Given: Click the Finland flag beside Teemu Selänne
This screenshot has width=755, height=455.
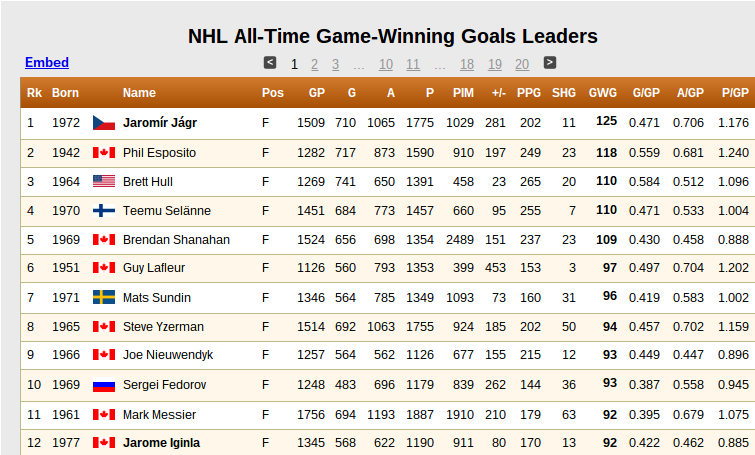Looking at the screenshot, I should click(x=104, y=210).
